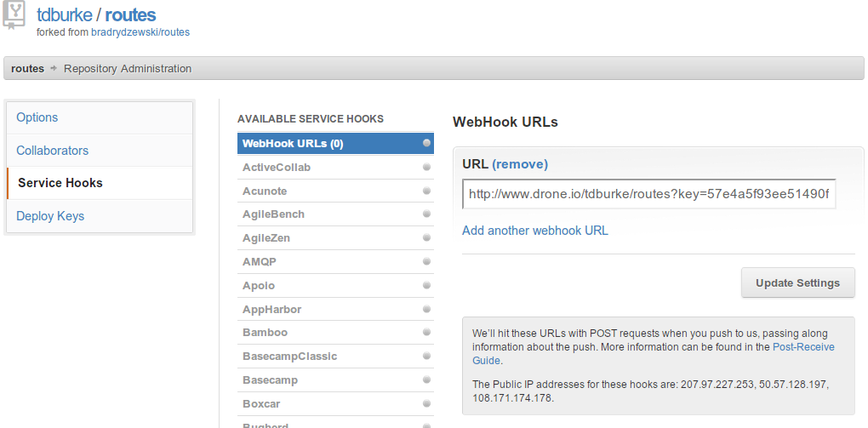The width and height of the screenshot is (868, 428).
Task: Click the WebHook URLs status dot
Action: [426, 144]
